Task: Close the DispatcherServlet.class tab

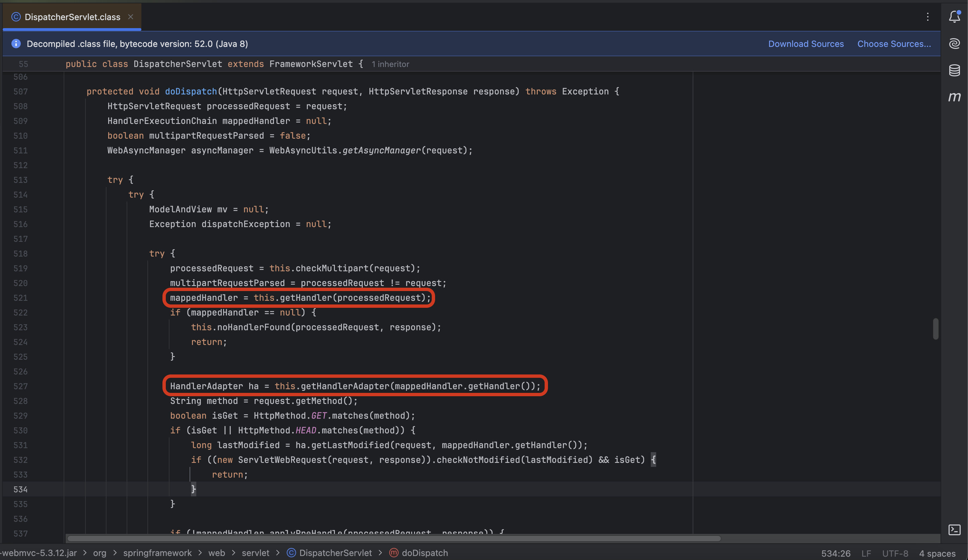Action: (131, 17)
